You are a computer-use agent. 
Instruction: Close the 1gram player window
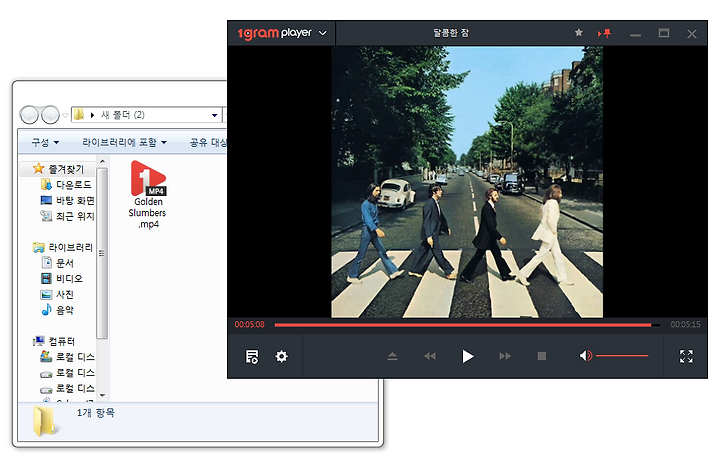click(x=692, y=34)
